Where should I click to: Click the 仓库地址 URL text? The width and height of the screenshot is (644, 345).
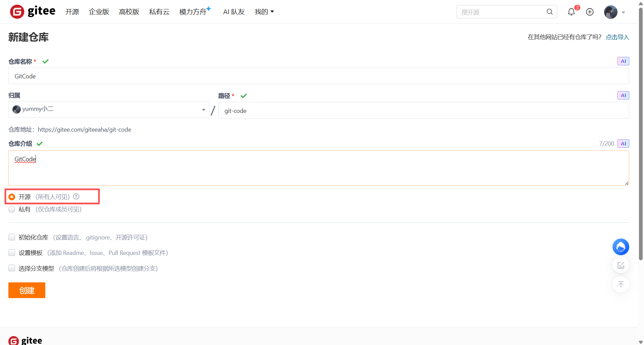point(85,130)
